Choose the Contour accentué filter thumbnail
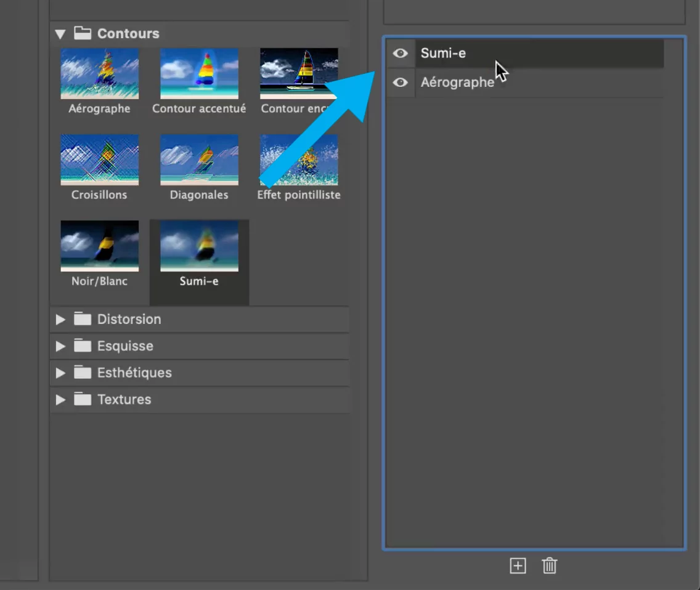 (x=199, y=74)
